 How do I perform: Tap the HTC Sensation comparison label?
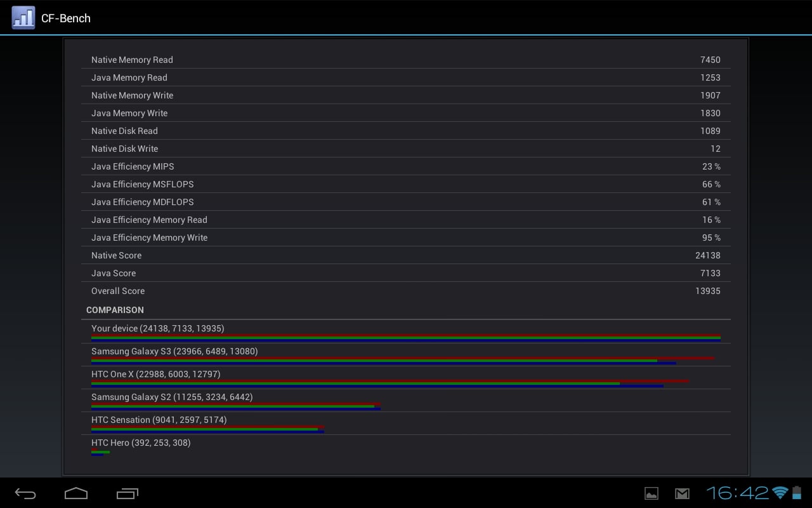pyautogui.click(x=159, y=420)
